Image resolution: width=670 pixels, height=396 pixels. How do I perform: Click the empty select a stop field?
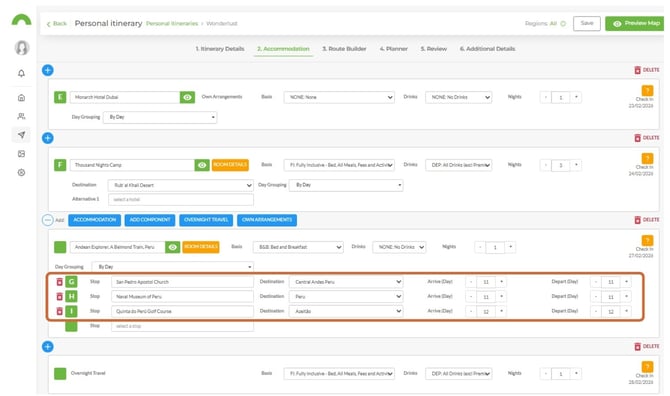[x=182, y=326]
